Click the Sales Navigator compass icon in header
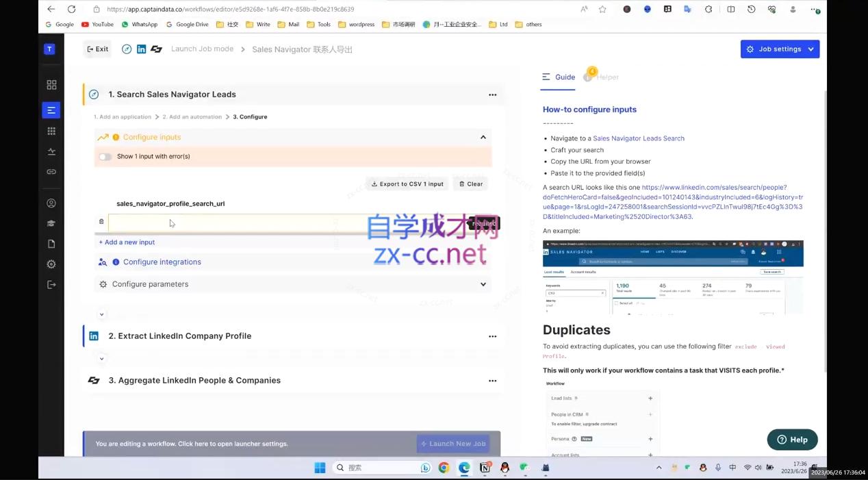This screenshot has height=480, width=868. coord(127,49)
